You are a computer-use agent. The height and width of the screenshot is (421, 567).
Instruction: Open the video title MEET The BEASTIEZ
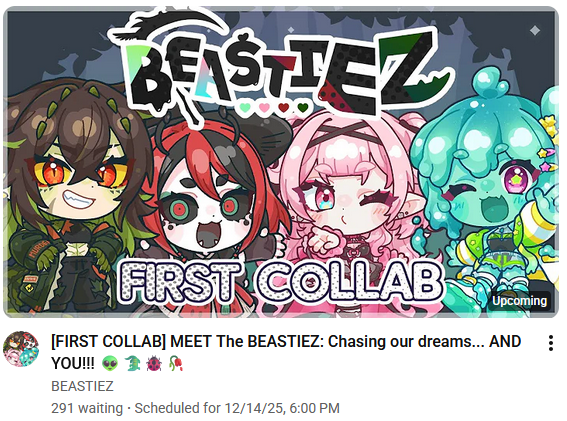click(x=286, y=352)
